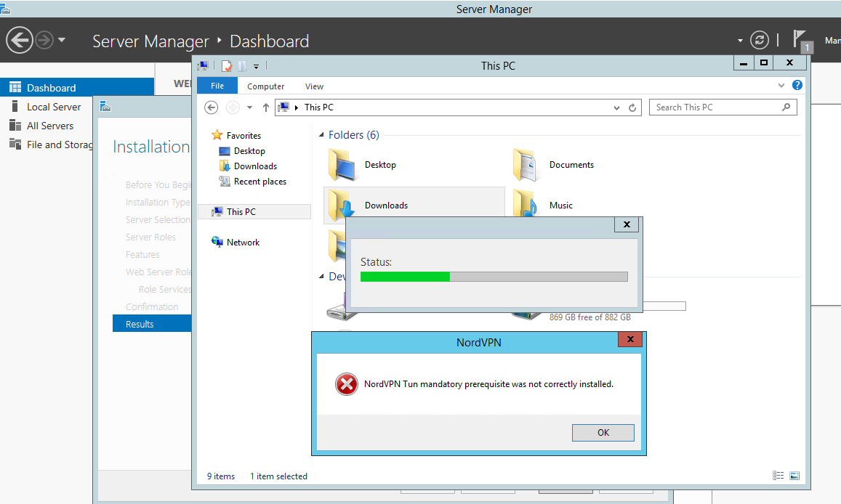Open the File menu in Explorer
841x504 pixels.
pos(217,86)
